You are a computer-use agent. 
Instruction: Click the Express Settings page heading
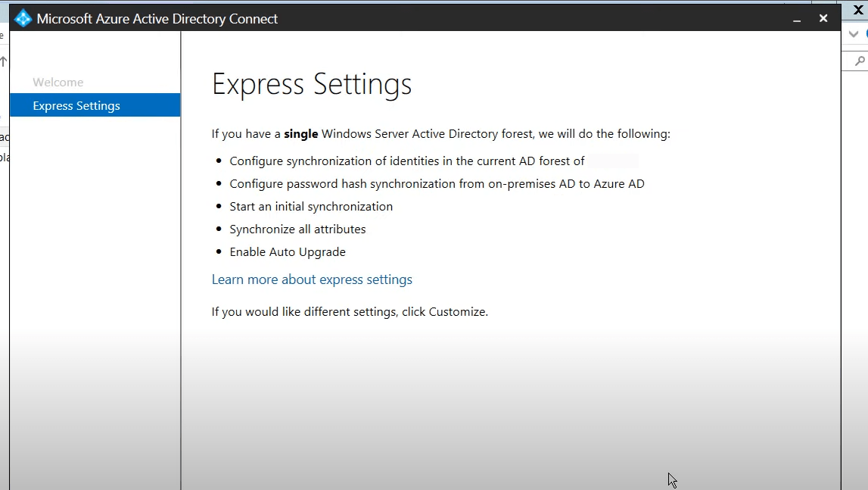(x=312, y=84)
